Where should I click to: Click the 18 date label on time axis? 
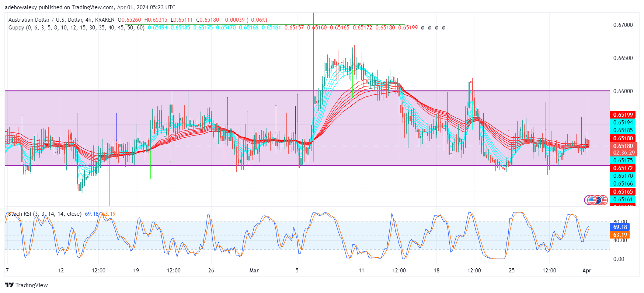tap(436, 271)
